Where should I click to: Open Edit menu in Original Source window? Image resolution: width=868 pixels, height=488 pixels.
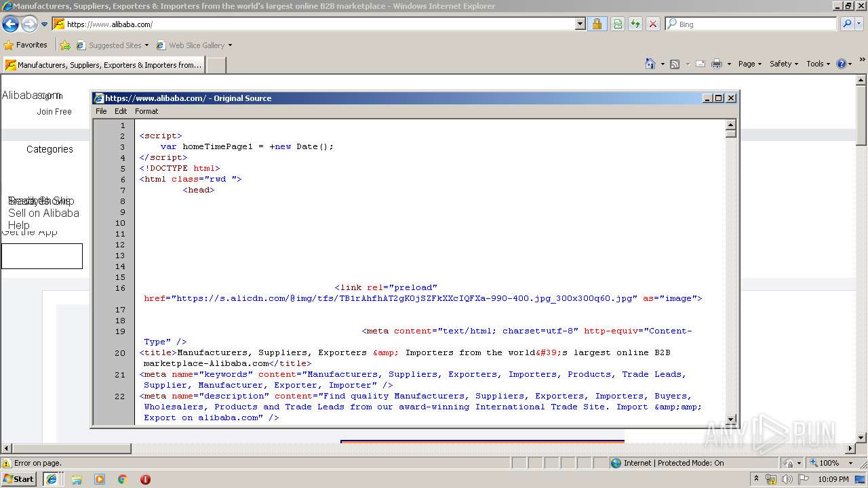coord(121,111)
